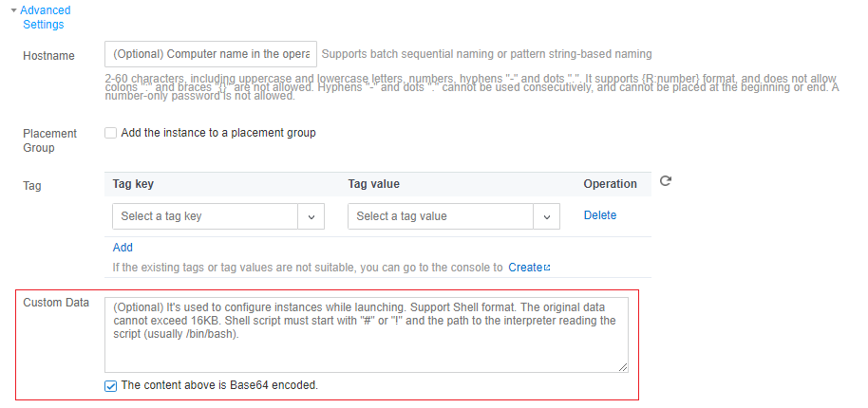Screen dimensions: 868x408
Task: Enable the placement group checkbox
Action: coord(111,134)
